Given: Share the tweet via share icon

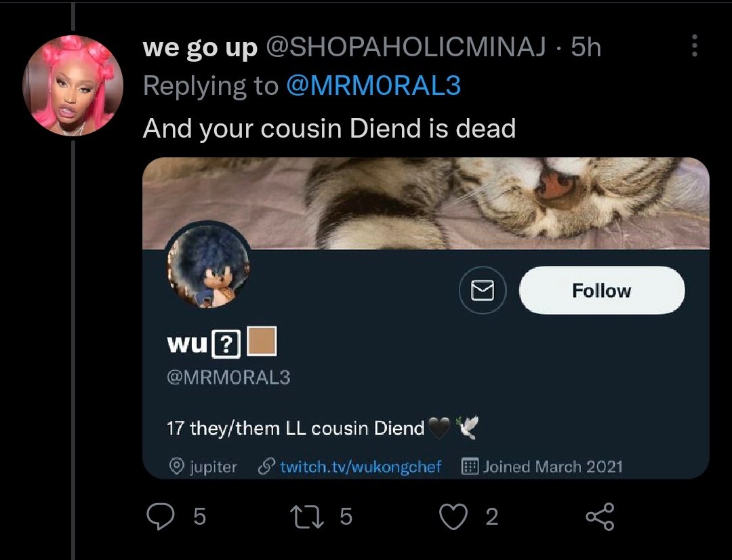Looking at the screenshot, I should 600,517.
